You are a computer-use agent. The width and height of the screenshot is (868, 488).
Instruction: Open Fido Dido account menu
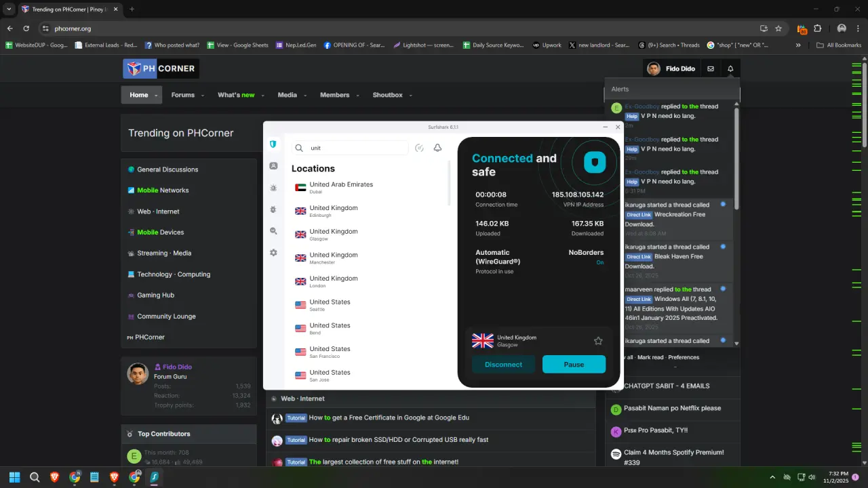coord(671,68)
